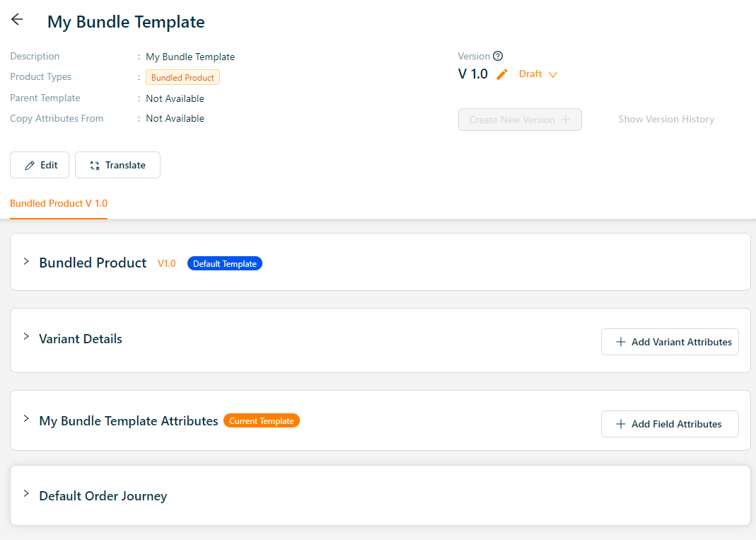Viewport: 756px width, 540px height.
Task: Click the Default Template badge
Action: [224, 264]
